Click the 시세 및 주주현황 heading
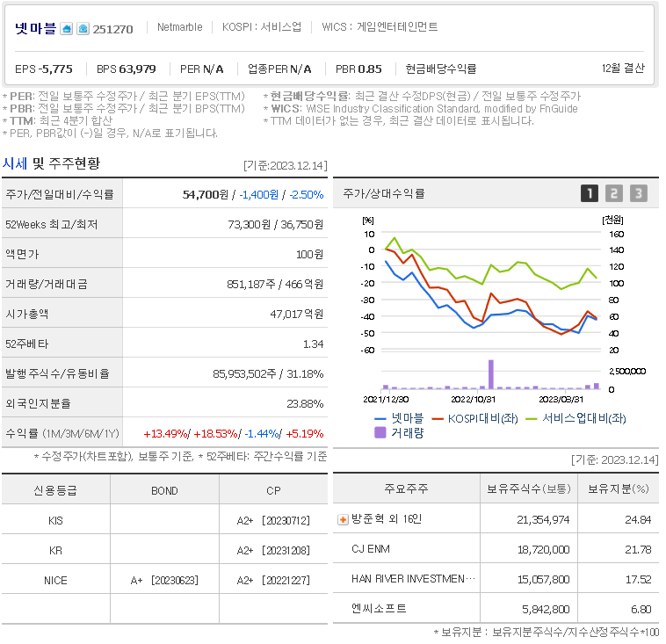 click(x=51, y=163)
